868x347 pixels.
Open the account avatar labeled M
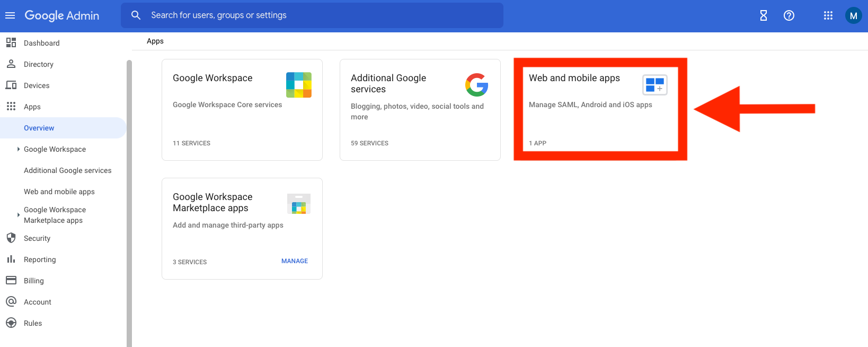[x=853, y=15]
